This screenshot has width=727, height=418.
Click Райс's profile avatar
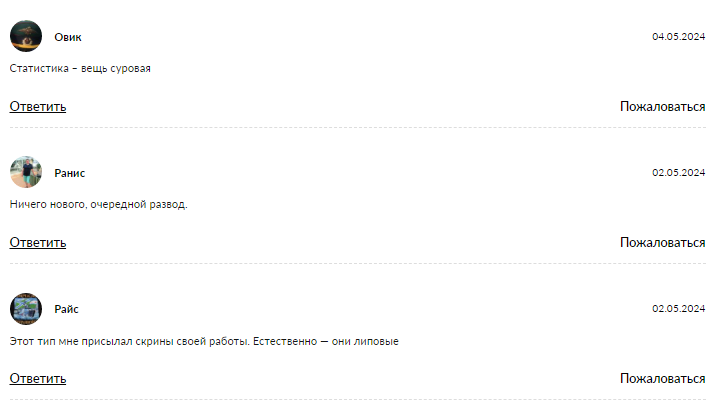pos(26,309)
